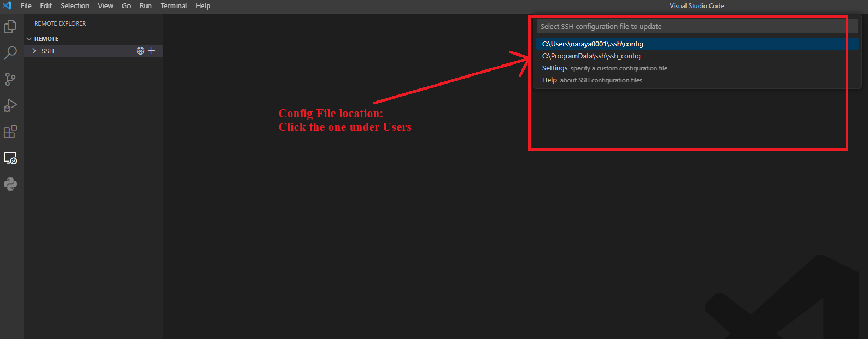Screen dimensions: 868x339
Task: Open the Explorer view in activity bar
Action: coord(10,27)
